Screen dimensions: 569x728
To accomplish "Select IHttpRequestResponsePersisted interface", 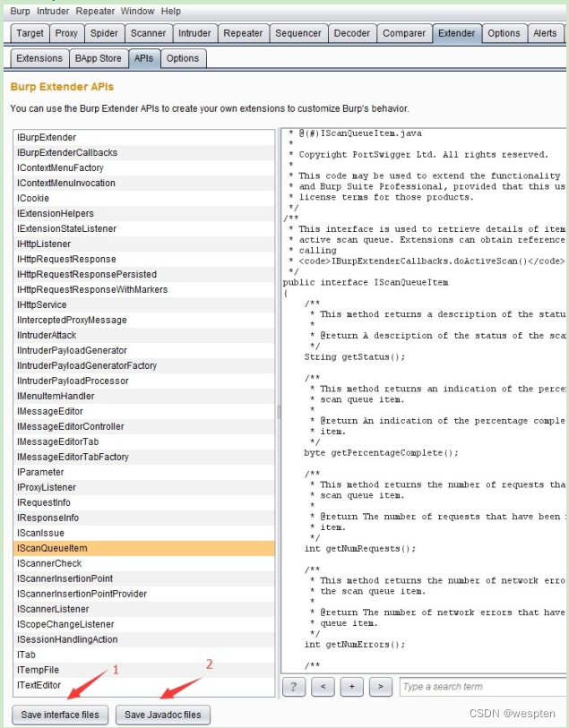I will [144, 274].
